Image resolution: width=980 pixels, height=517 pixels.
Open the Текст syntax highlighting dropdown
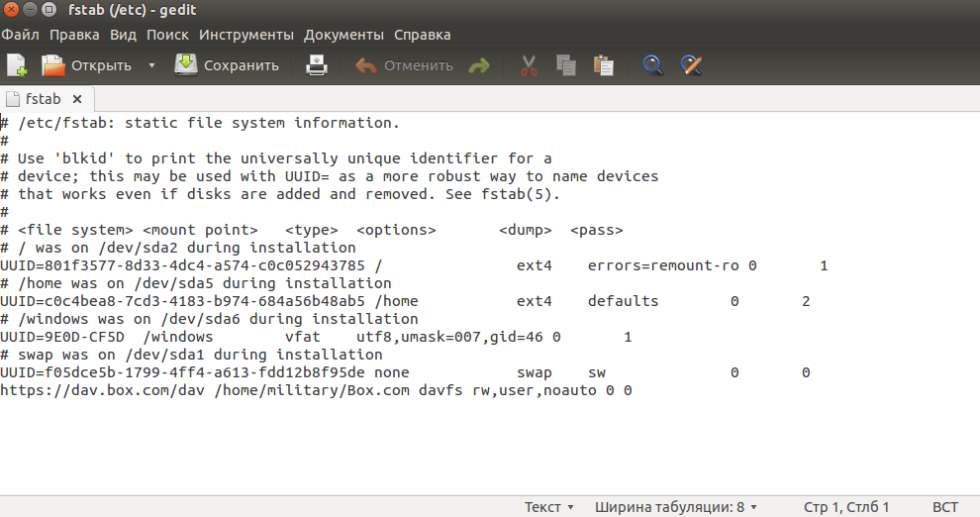[x=549, y=507]
